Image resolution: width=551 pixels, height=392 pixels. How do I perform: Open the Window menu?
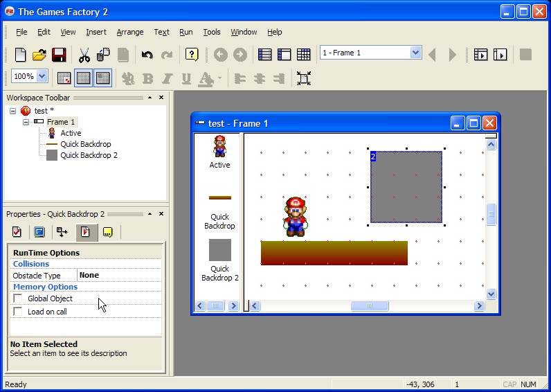tap(244, 32)
